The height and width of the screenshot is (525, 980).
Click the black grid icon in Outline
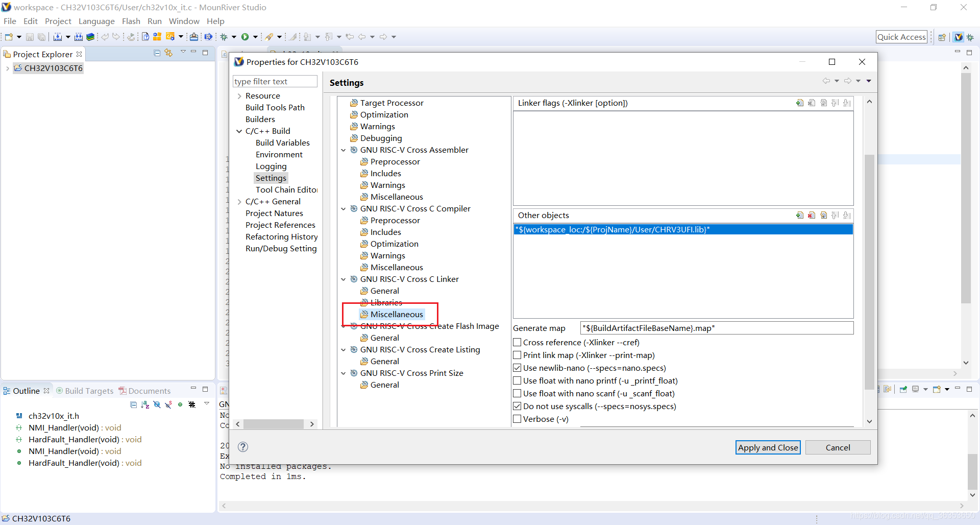pos(192,404)
